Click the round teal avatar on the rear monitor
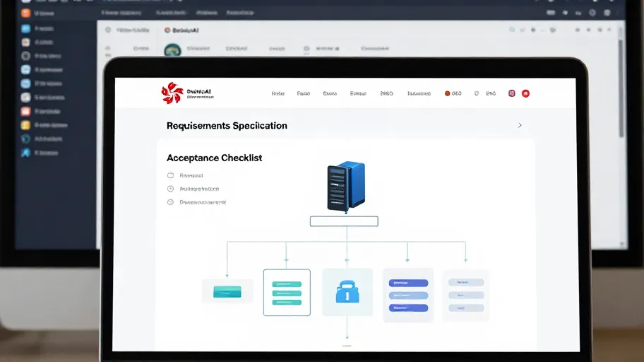The height and width of the screenshot is (362, 644). 172,50
